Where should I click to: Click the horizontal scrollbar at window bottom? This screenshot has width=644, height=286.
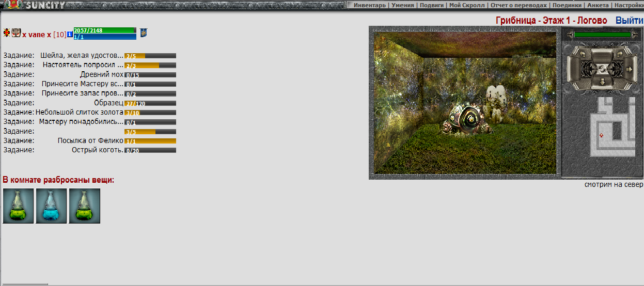[x=25, y=284]
